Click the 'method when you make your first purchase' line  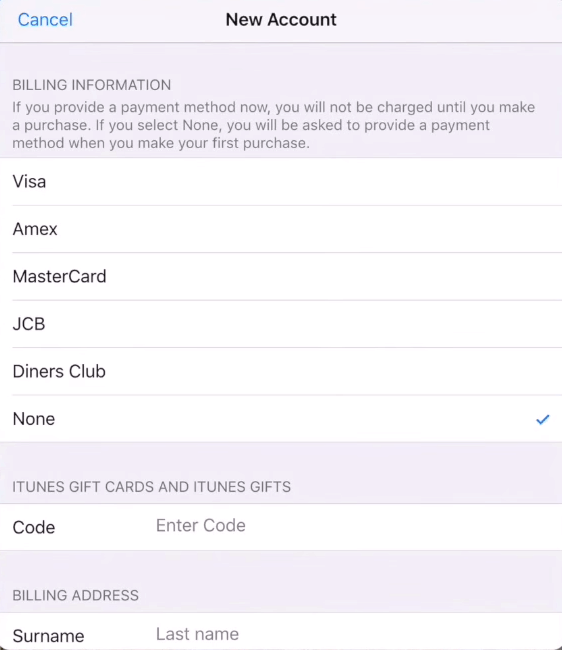[161, 143]
